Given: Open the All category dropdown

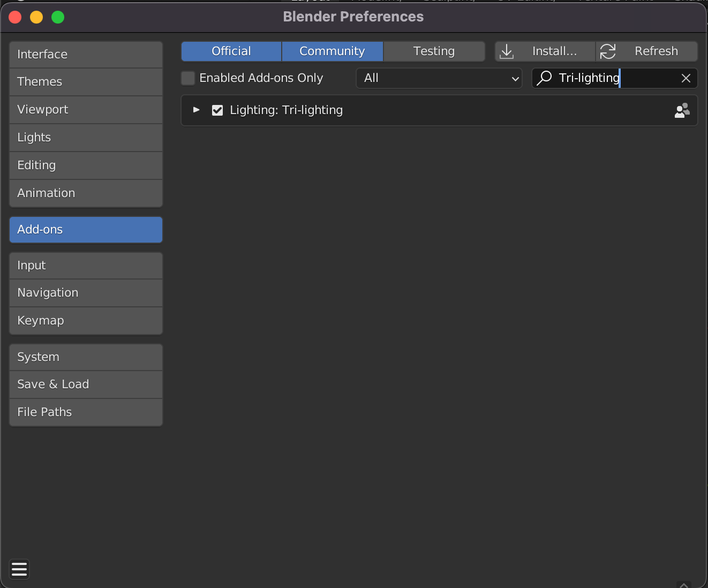Looking at the screenshot, I should (x=439, y=78).
